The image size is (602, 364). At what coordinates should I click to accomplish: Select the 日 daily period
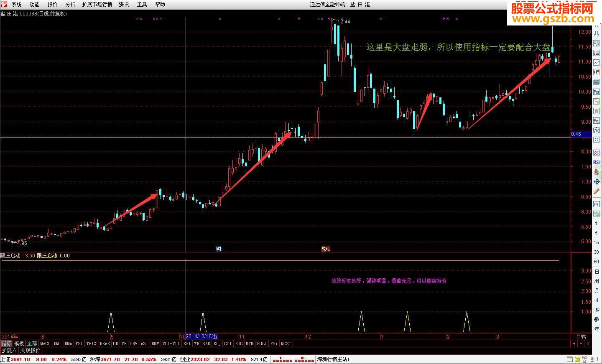(597, 272)
